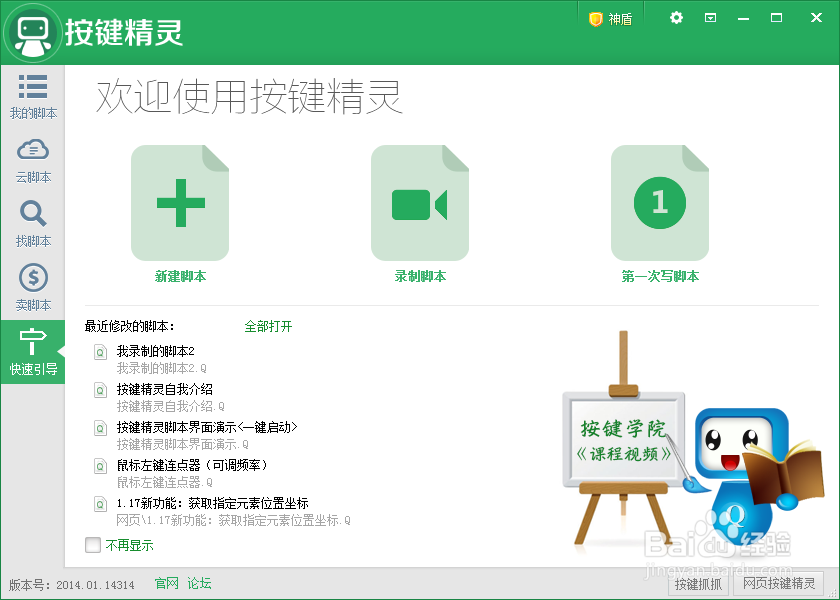
Task: Click the 录制脚本 record script card
Action: (420, 202)
